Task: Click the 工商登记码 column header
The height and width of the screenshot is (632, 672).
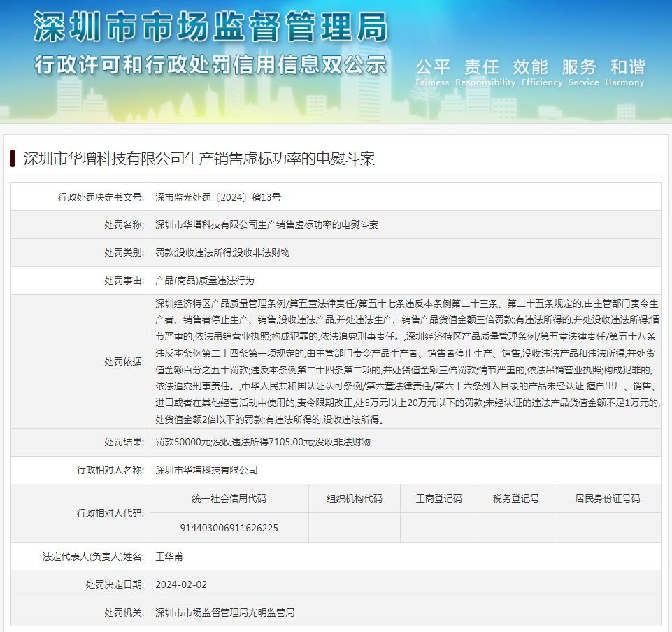Action: (x=439, y=498)
